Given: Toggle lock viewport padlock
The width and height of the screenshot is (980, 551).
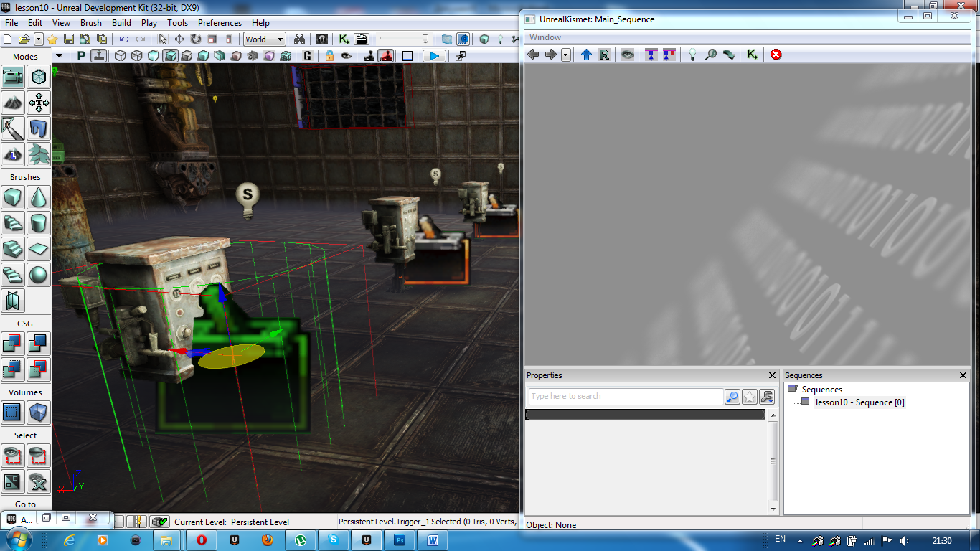Looking at the screenshot, I should click(329, 56).
